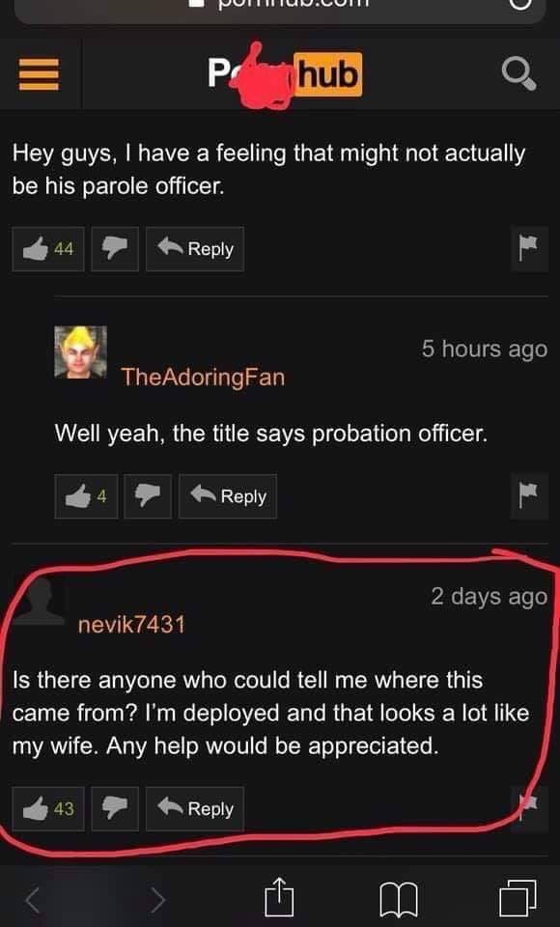View TheAdoringFan's avatar picture

(81, 351)
